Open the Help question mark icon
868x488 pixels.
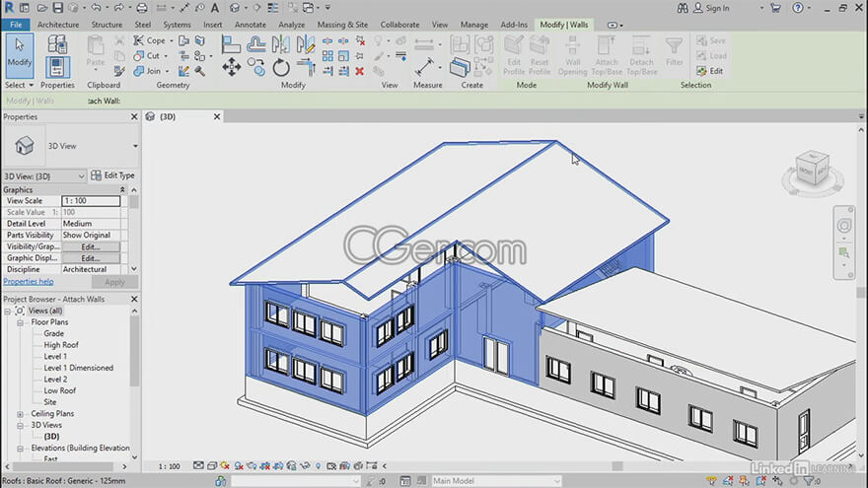(x=798, y=8)
